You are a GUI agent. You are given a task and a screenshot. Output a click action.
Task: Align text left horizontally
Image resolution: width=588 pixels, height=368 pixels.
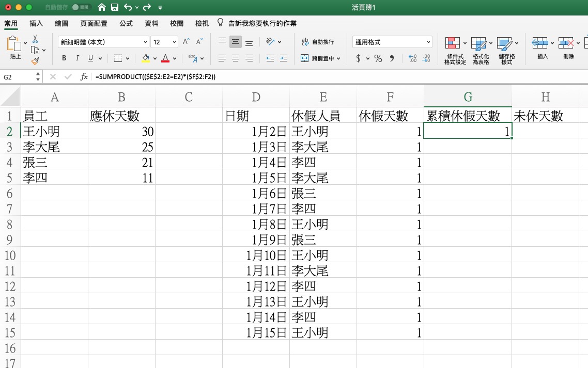[222, 58]
